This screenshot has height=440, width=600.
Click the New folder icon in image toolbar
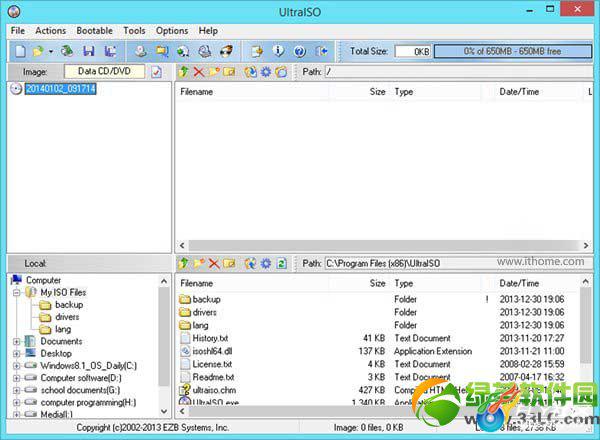click(x=214, y=72)
